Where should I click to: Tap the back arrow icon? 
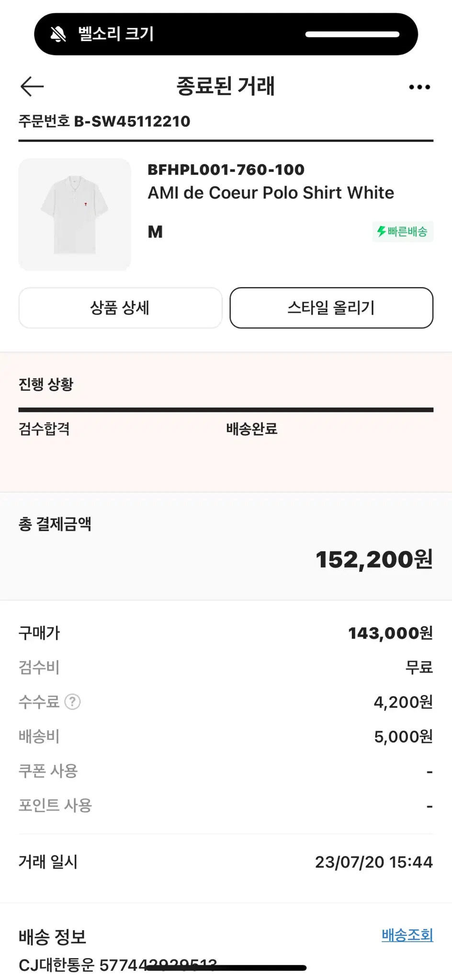pos(32,87)
